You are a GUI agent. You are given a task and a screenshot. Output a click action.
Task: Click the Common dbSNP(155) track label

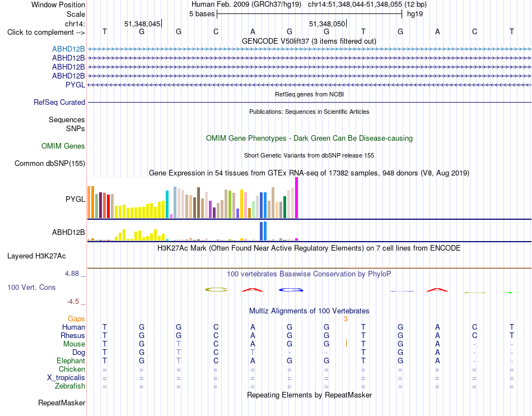coord(50,163)
